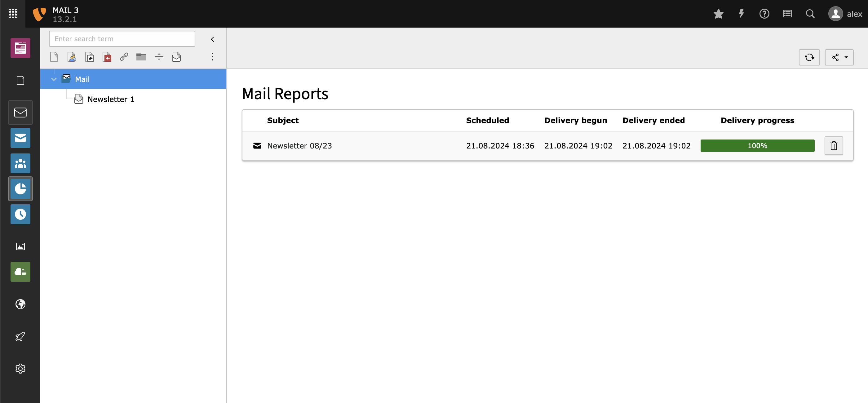This screenshot has height=403, width=868.
Task: Select the folder page icon
Action: [x=141, y=57]
